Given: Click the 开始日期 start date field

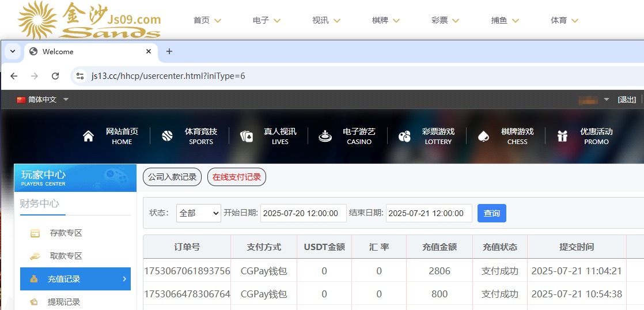Looking at the screenshot, I should click(x=303, y=213).
